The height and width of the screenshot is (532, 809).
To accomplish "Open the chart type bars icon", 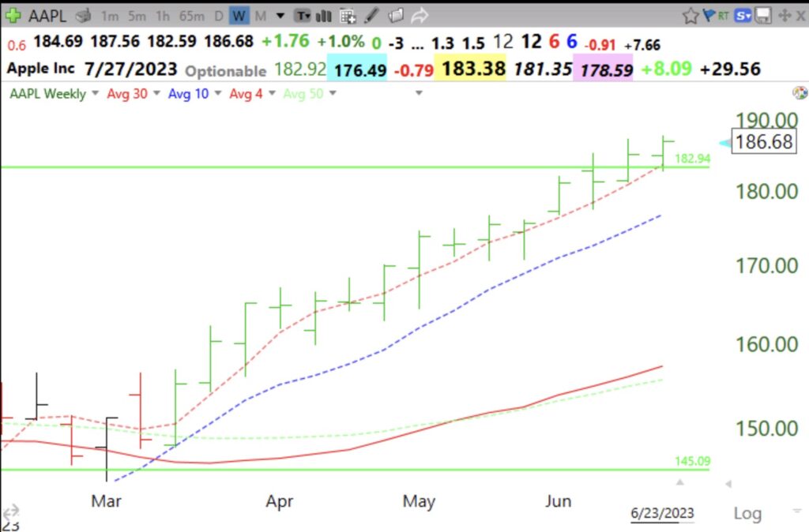I will coord(324,15).
